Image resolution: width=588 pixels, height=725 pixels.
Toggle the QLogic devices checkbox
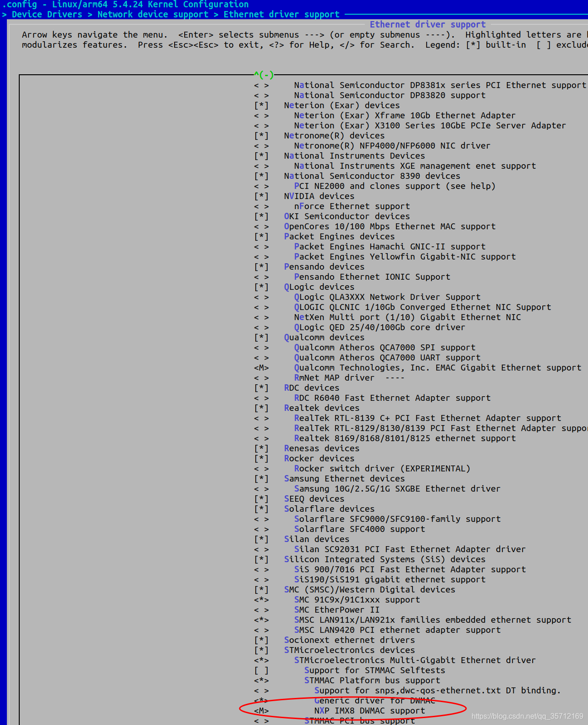click(x=262, y=287)
